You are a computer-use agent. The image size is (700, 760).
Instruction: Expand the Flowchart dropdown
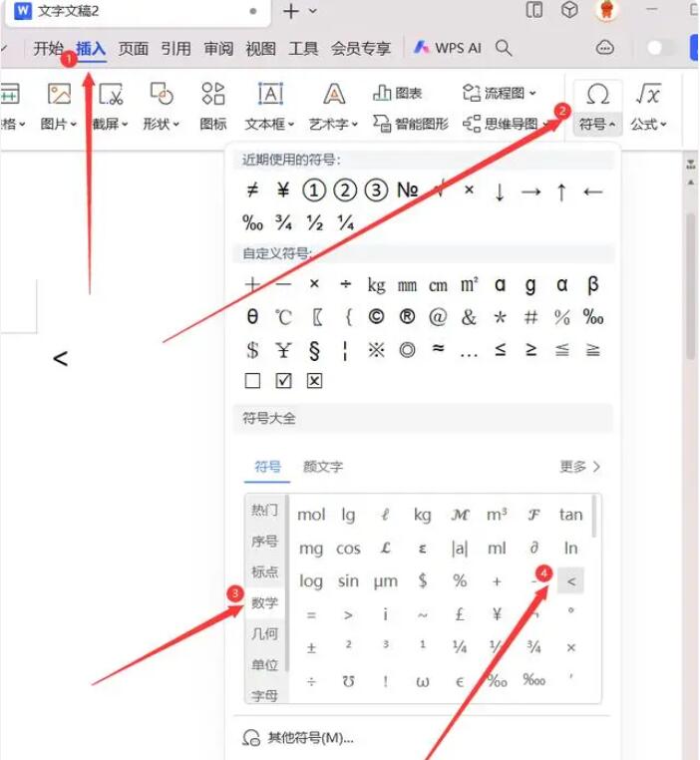532,94
